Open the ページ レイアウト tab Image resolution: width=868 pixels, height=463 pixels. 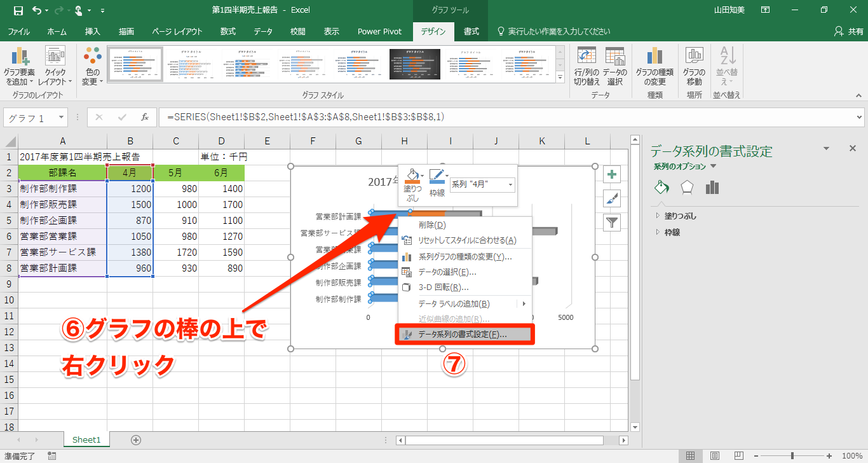[177, 31]
